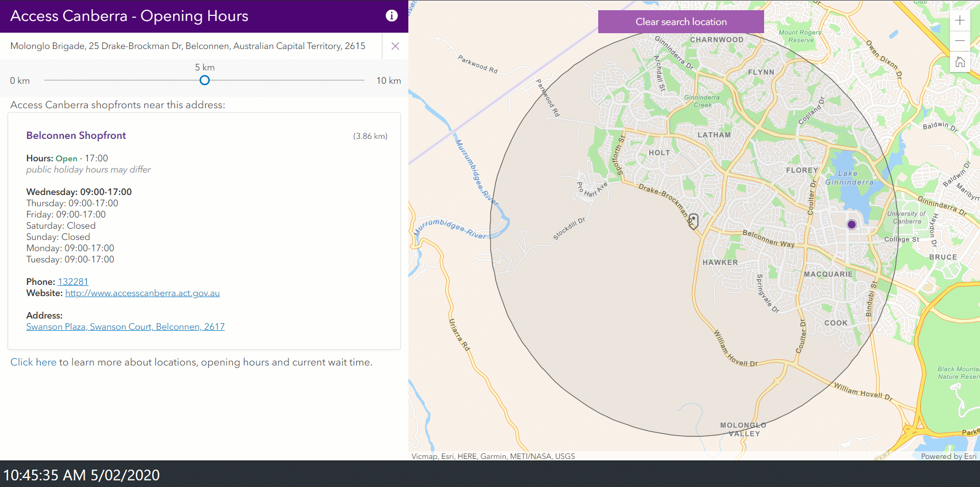This screenshot has width=980, height=487.
Task: Click the COOK suburb label on map
Action: point(836,323)
